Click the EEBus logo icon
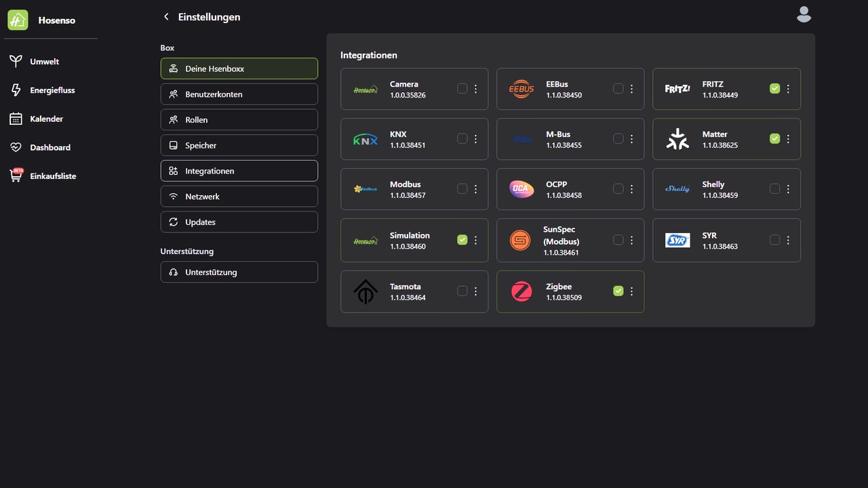This screenshot has width=868, height=488. 521,89
